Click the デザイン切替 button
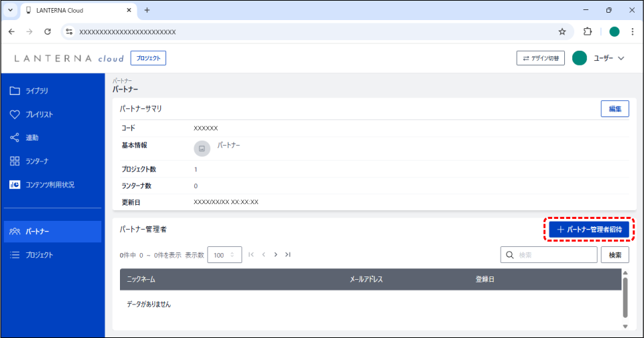This screenshot has height=338, width=644. click(540, 59)
